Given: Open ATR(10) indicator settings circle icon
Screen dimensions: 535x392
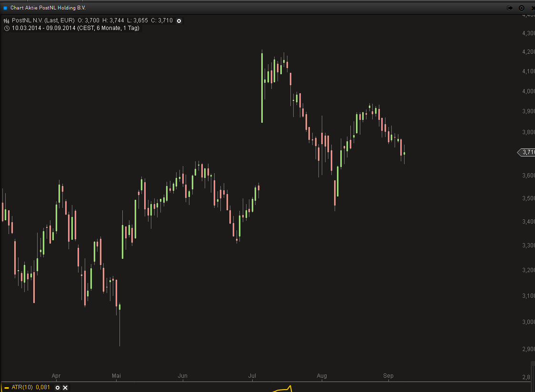Looking at the screenshot, I should click(58, 388).
